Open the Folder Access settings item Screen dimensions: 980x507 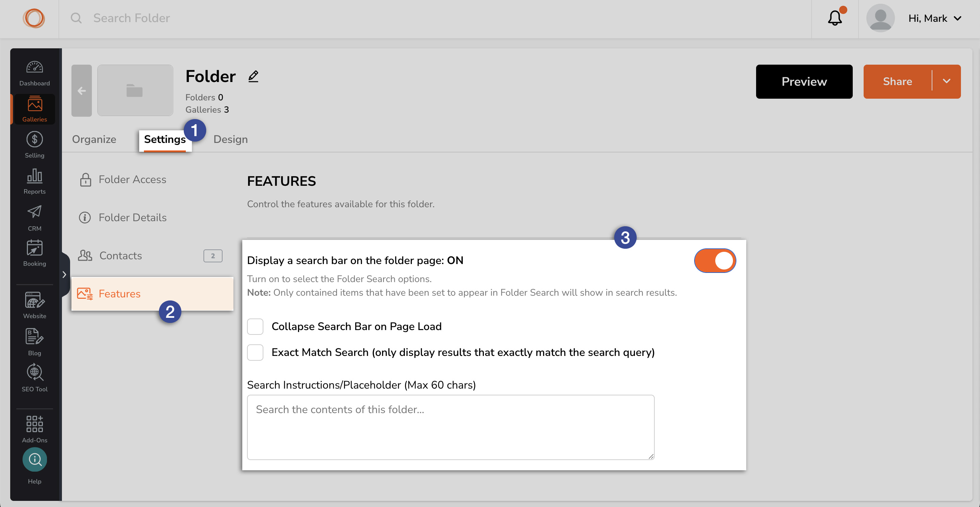[x=152, y=180]
